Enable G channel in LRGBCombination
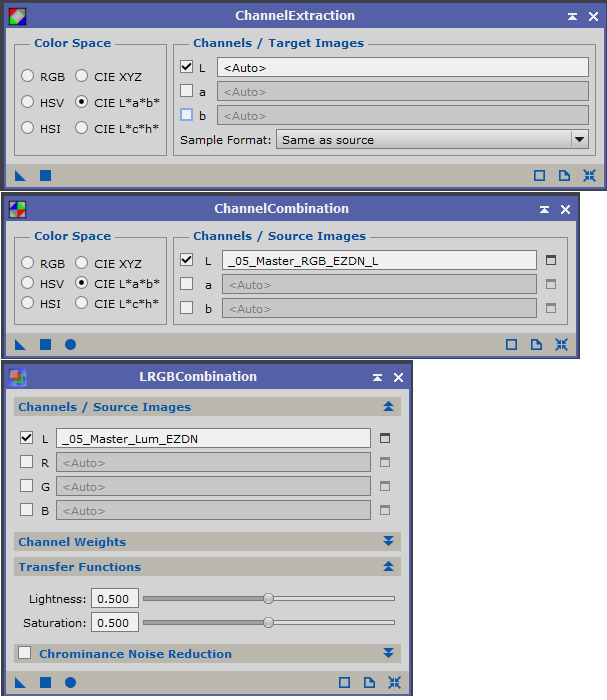This screenshot has width=607, height=700. click(x=26, y=486)
